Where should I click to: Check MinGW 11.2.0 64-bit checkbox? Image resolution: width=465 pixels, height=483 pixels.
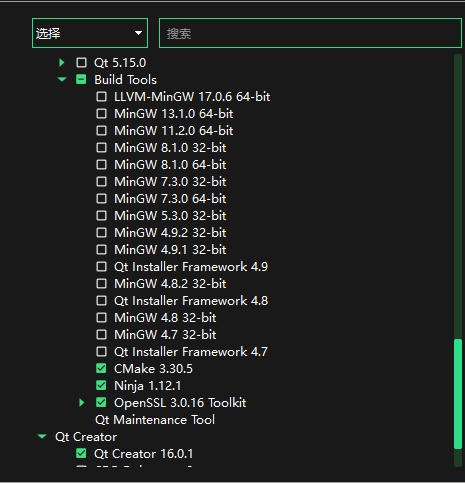click(101, 130)
